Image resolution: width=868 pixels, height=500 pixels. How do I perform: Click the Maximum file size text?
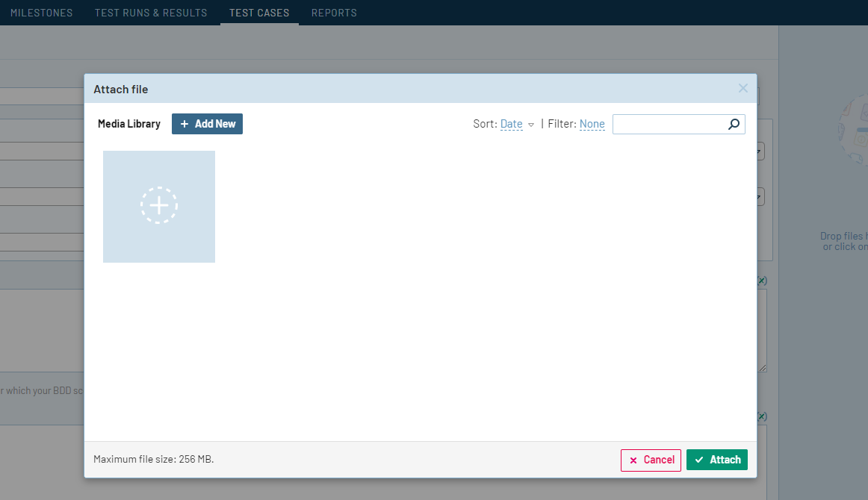pos(153,459)
